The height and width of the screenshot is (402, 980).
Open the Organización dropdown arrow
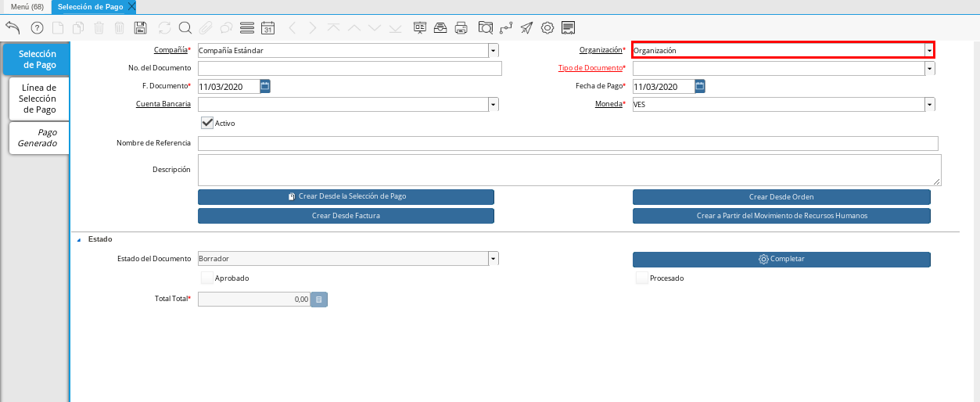tap(929, 50)
